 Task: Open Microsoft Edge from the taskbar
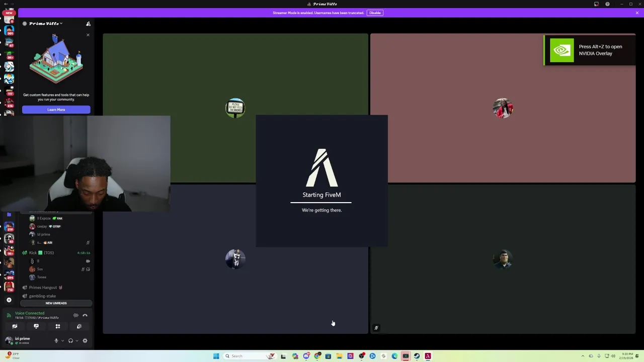(x=394, y=356)
